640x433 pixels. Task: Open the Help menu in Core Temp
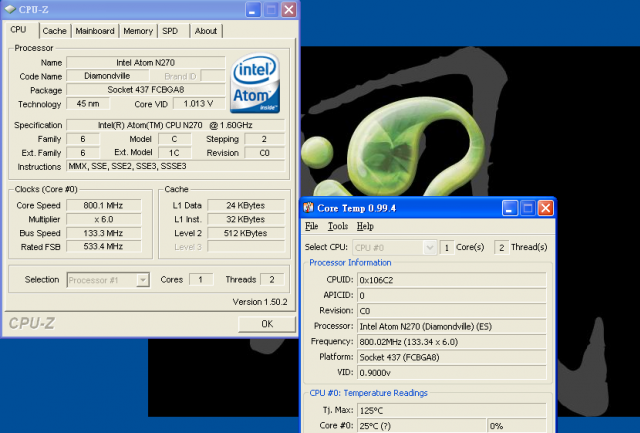(365, 226)
